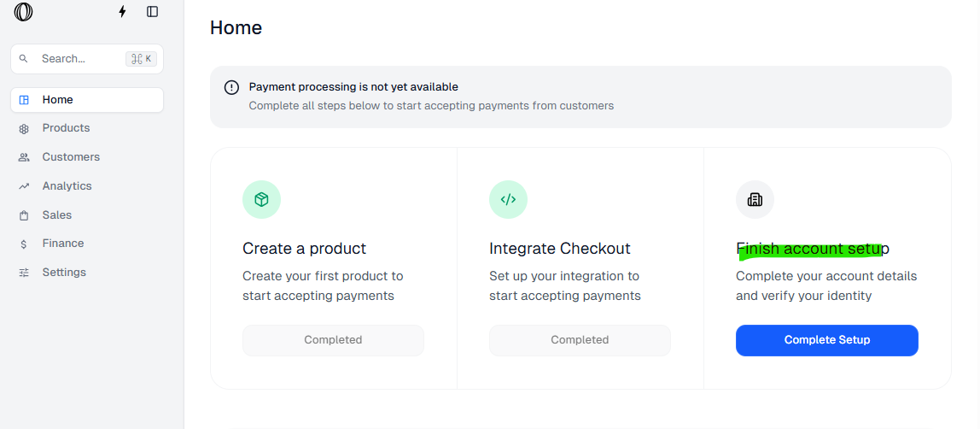Click the building icon above Finish account setup
Screen dimensions: 980x429
click(755, 199)
